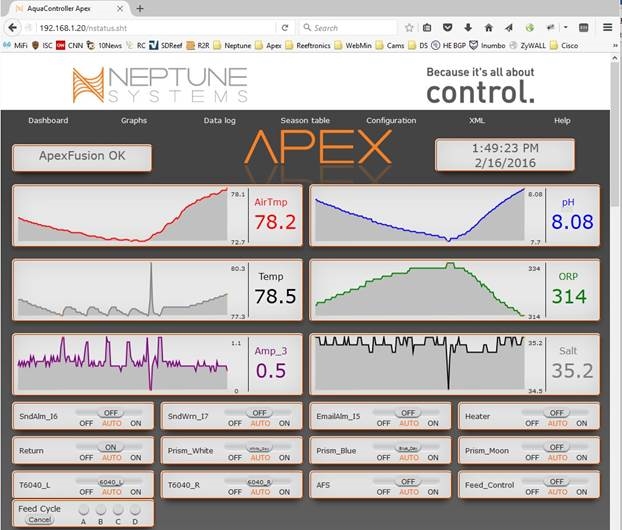
Task: Expand the Neptune bookmarks folder
Action: (x=232, y=45)
